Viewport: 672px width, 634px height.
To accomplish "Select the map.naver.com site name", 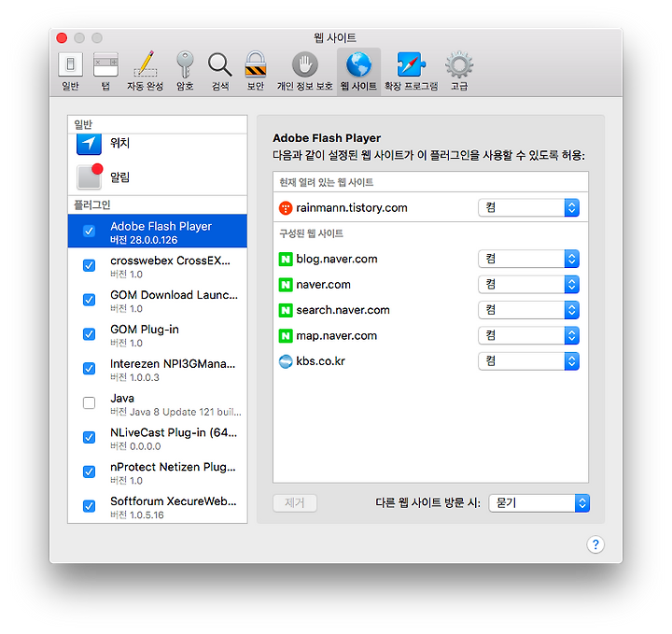I will (337, 335).
